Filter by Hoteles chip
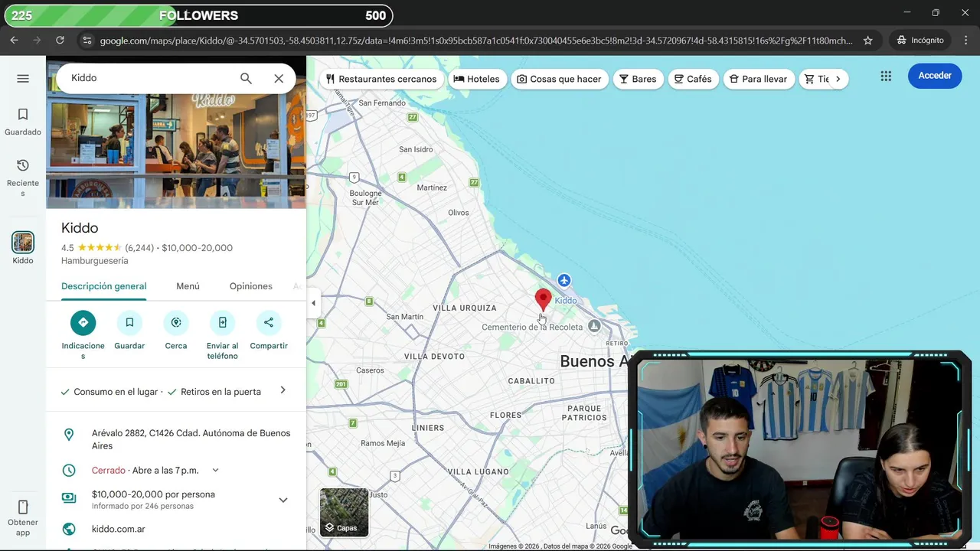Image resolution: width=980 pixels, height=551 pixels. 477,79
